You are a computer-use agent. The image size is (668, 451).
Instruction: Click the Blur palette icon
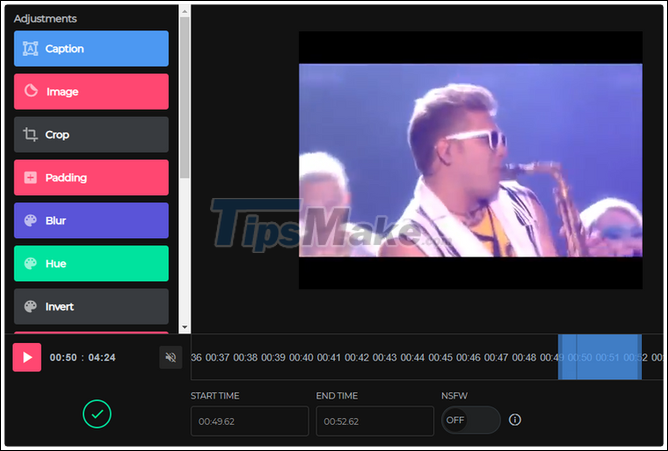pos(30,221)
